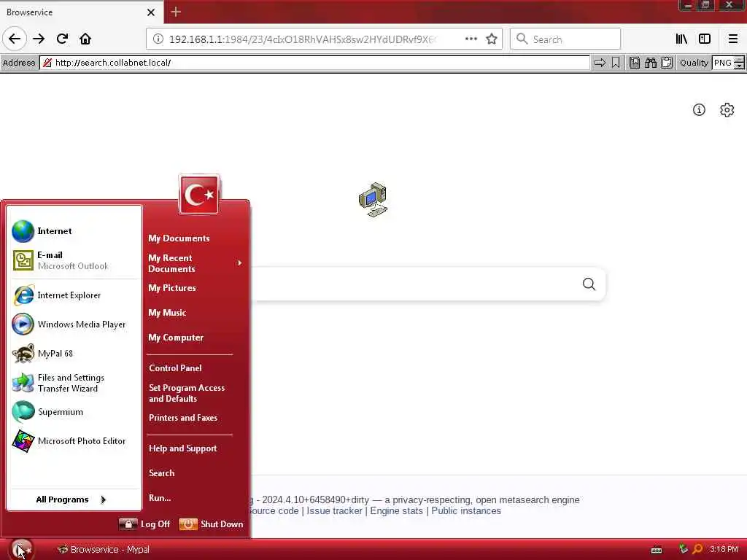747x560 pixels.
Task: Open the SearXNG info circle icon
Action: pos(699,110)
